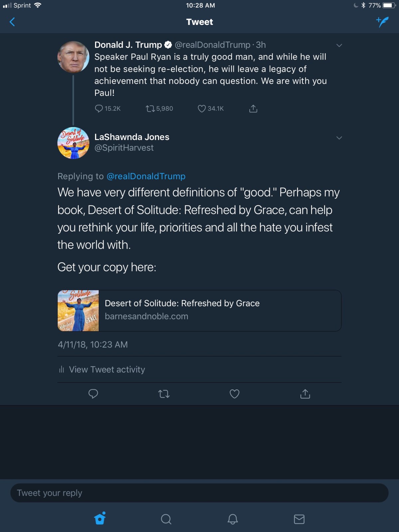Like Trump's tweet with the heart icon
This screenshot has width=399, height=532.
202,108
